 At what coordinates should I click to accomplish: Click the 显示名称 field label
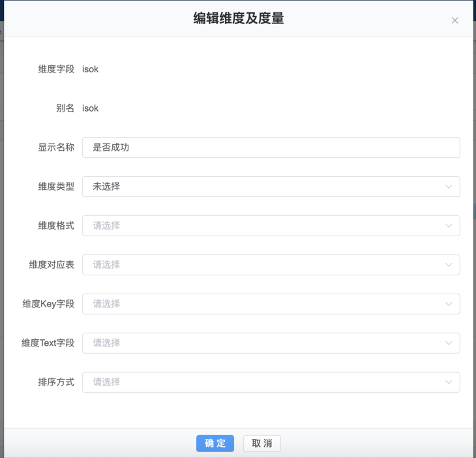pyautogui.click(x=56, y=147)
